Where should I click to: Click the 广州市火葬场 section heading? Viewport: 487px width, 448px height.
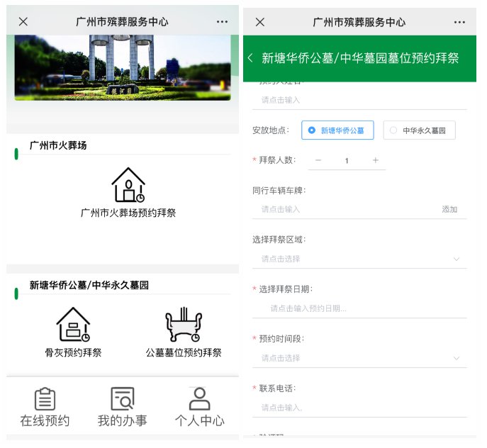(x=58, y=145)
